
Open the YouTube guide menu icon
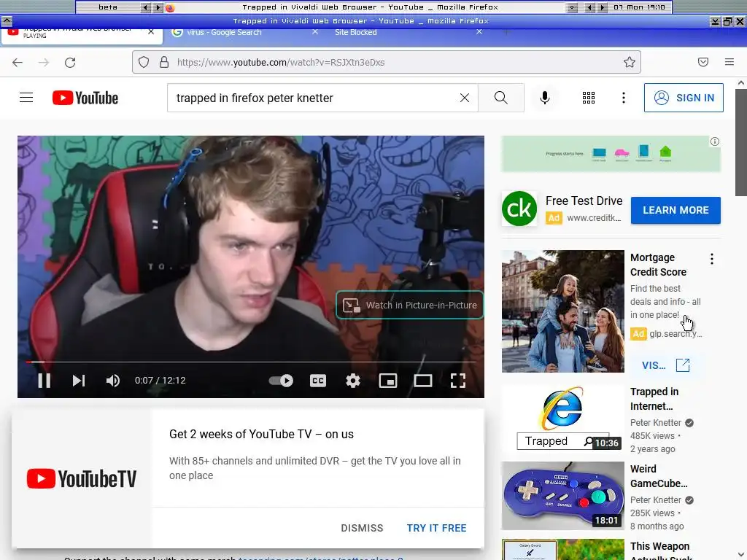[x=26, y=98]
